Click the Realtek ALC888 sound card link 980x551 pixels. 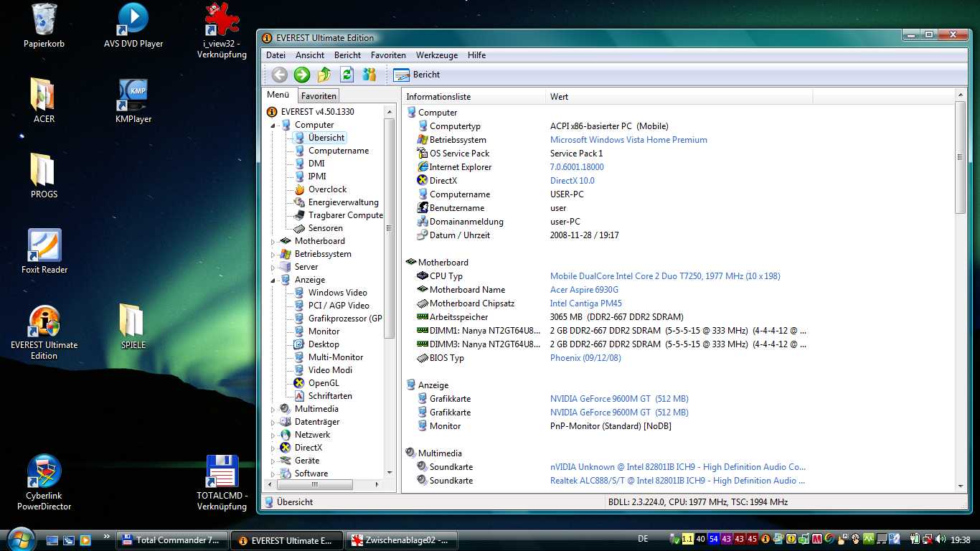[677, 481]
